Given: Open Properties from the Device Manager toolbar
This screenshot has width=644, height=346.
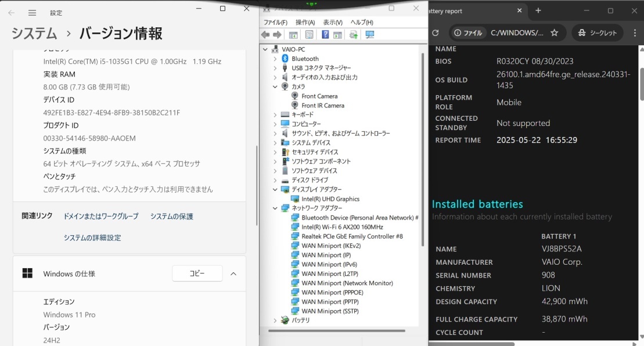Looking at the screenshot, I should [310, 35].
